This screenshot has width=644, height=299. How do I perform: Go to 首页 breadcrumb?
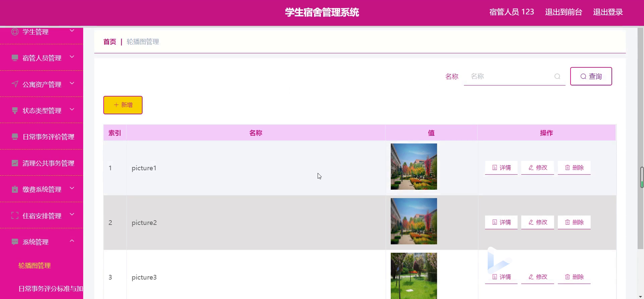(x=110, y=42)
